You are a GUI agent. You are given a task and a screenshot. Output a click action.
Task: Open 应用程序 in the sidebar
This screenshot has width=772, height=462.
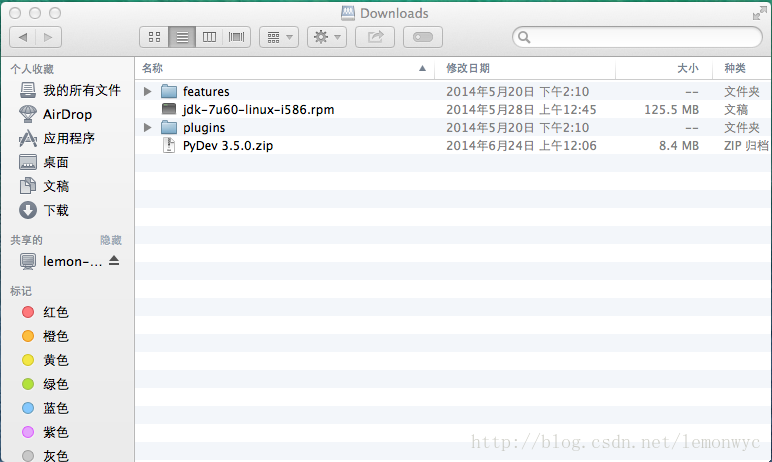coord(57,138)
